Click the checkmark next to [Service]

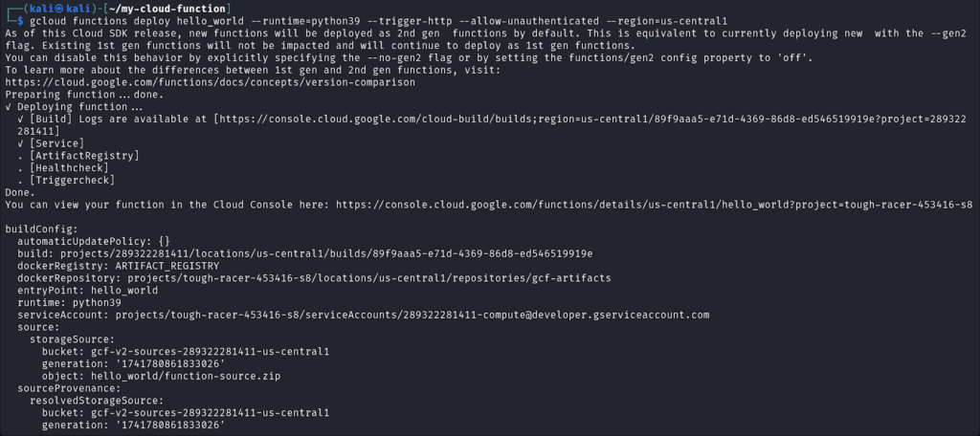coord(20,142)
